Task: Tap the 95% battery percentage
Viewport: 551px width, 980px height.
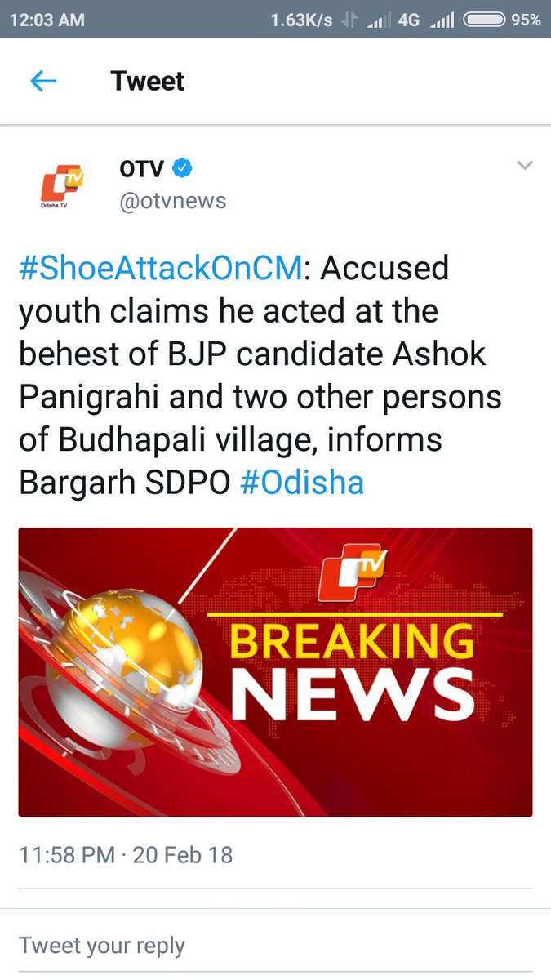Action: 526,20
